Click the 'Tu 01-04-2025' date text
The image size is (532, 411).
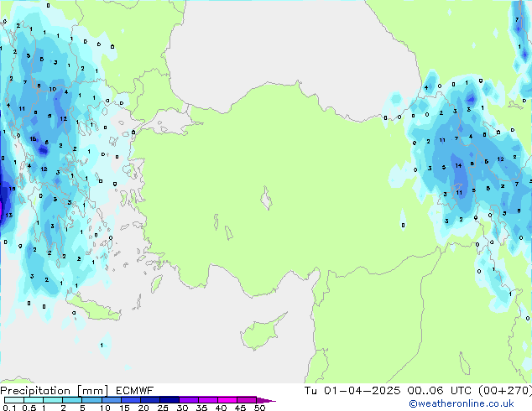tap(352, 391)
